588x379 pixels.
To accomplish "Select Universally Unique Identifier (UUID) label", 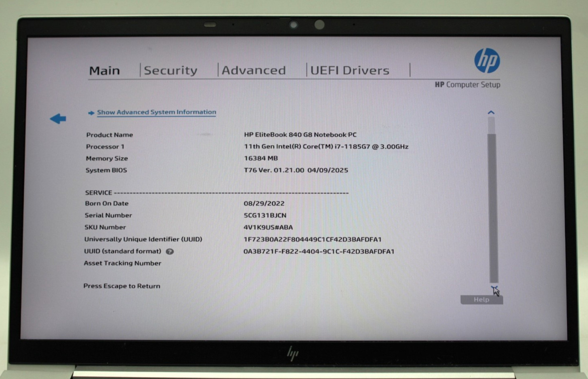I will 143,239.
